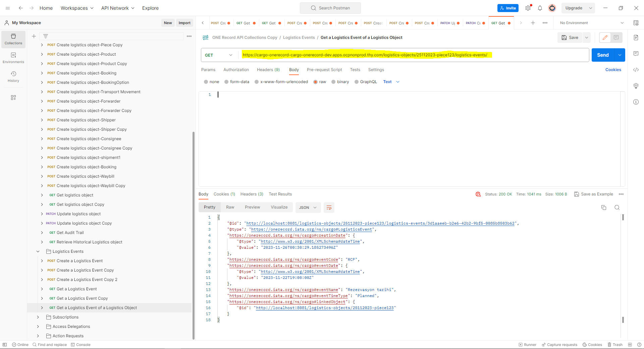Screen dimensions: 644x349
Task: Open the code snippet icon
Action: click(x=636, y=70)
